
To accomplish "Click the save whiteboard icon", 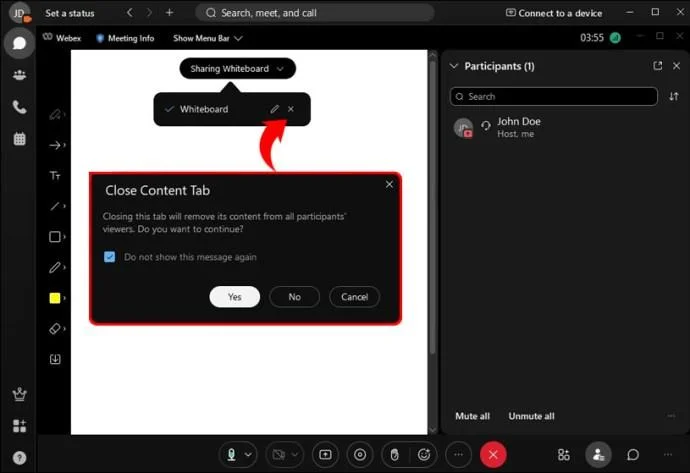I will coord(55,359).
